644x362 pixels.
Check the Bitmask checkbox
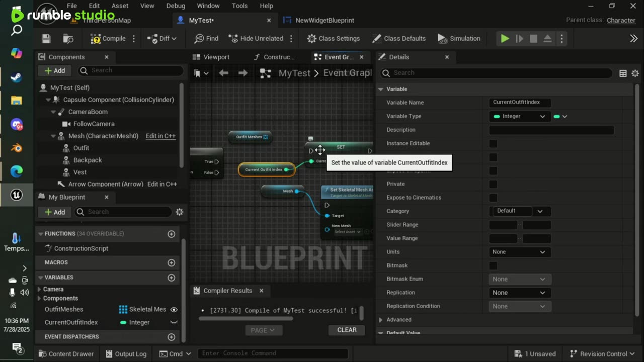pyautogui.click(x=493, y=265)
